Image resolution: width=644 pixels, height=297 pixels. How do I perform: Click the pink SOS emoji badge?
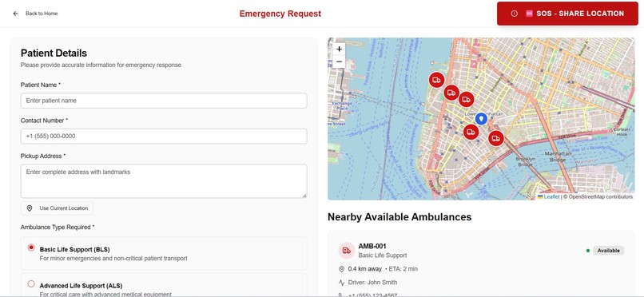tap(529, 14)
